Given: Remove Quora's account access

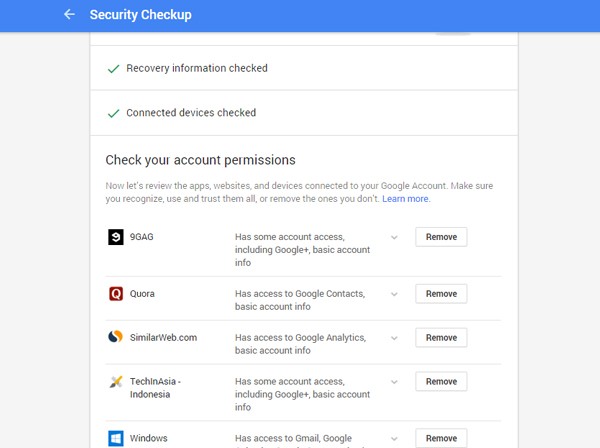Looking at the screenshot, I should [441, 293].
